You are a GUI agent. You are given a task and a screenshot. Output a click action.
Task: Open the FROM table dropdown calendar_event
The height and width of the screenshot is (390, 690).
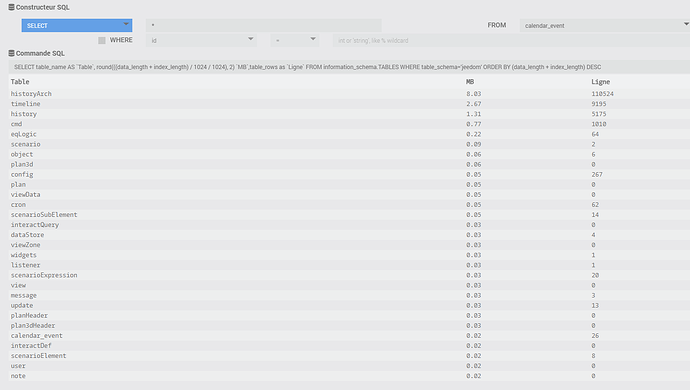[x=605, y=26]
